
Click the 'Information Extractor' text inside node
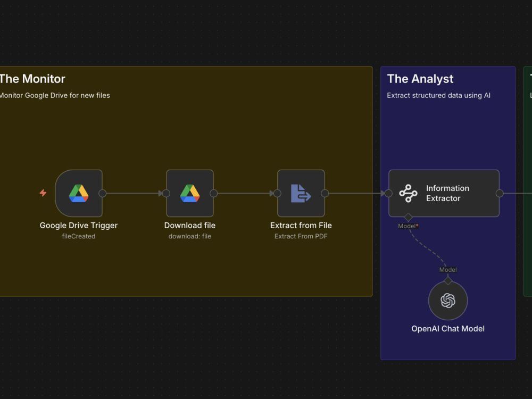(447, 193)
